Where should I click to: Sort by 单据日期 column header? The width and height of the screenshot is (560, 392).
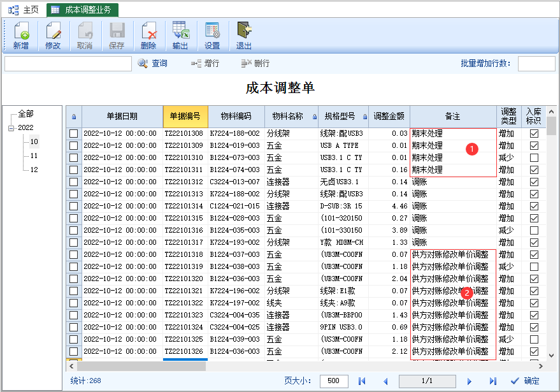[x=122, y=117]
